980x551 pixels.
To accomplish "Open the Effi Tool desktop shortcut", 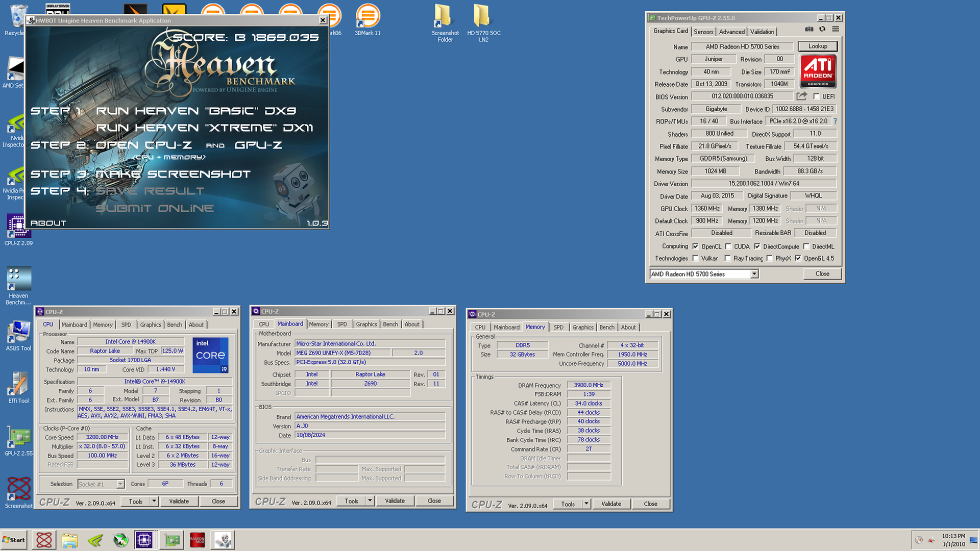I will coord(18,388).
